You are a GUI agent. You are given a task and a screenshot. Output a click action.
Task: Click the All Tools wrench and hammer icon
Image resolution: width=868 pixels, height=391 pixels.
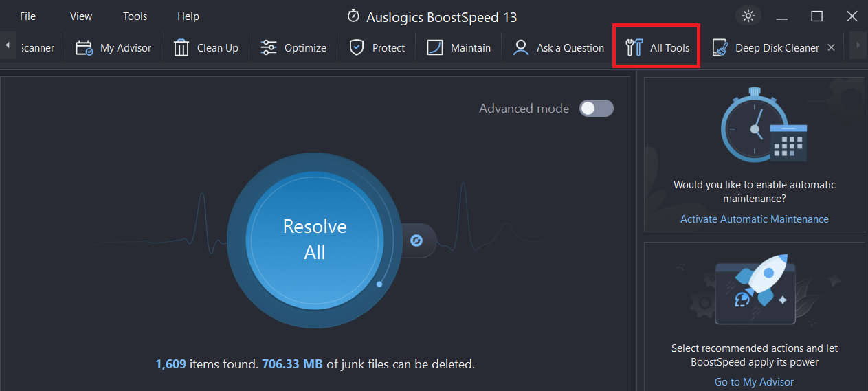point(634,47)
